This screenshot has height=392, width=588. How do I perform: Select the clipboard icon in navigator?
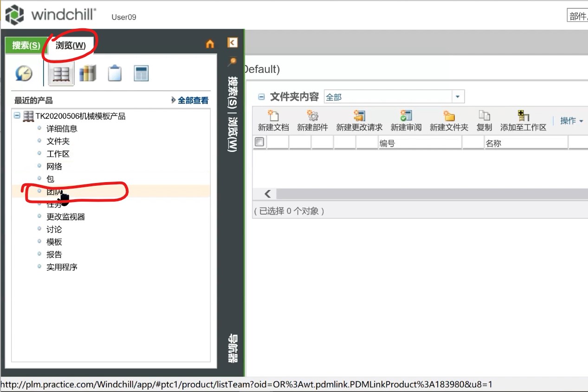(x=115, y=73)
